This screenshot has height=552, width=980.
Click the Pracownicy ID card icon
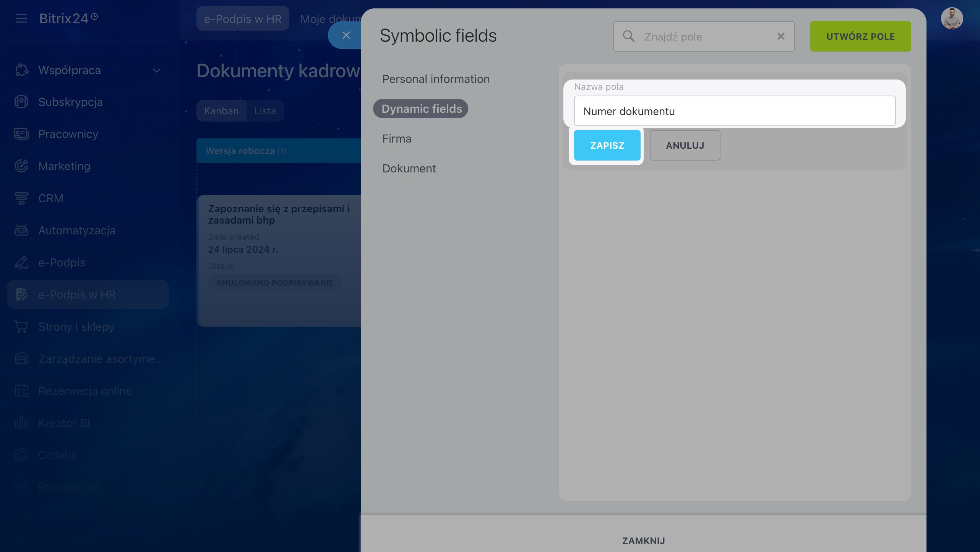coord(21,134)
